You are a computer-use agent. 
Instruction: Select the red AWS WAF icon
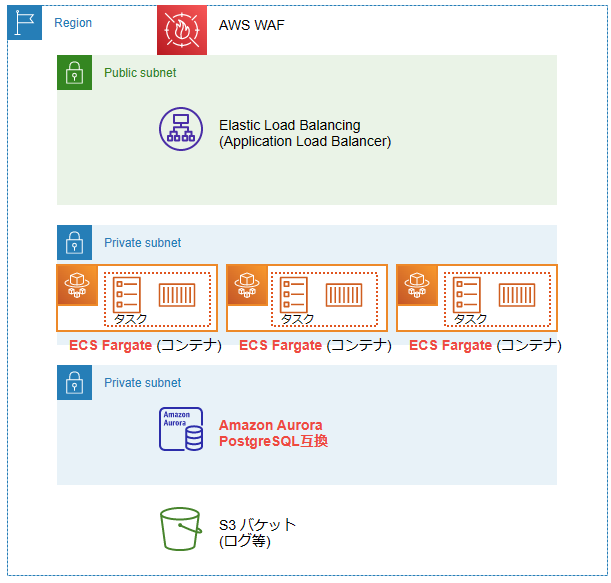pyautogui.click(x=182, y=30)
